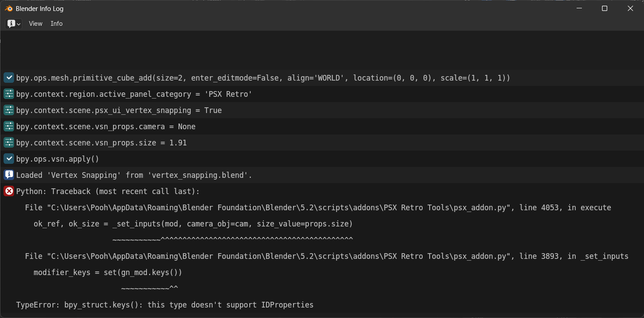
Task: Select the Loaded 'Vertex Snapping' info line
Action: [322, 175]
